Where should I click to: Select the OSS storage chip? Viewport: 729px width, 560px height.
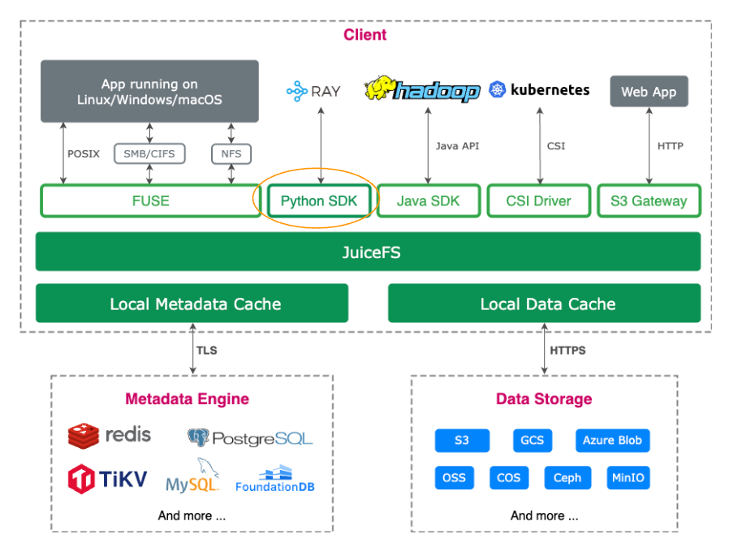tap(455, 478)
